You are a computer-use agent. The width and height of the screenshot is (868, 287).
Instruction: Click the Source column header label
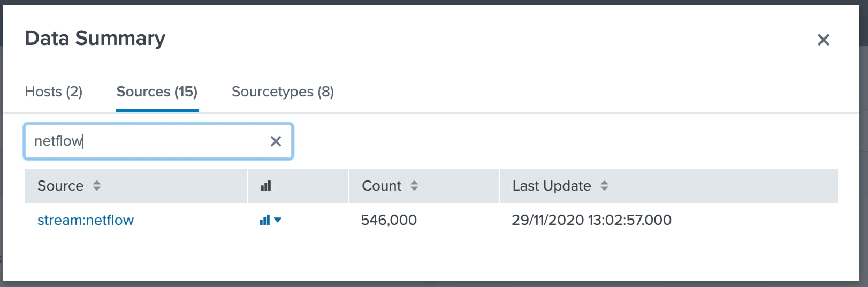(60, 186)
